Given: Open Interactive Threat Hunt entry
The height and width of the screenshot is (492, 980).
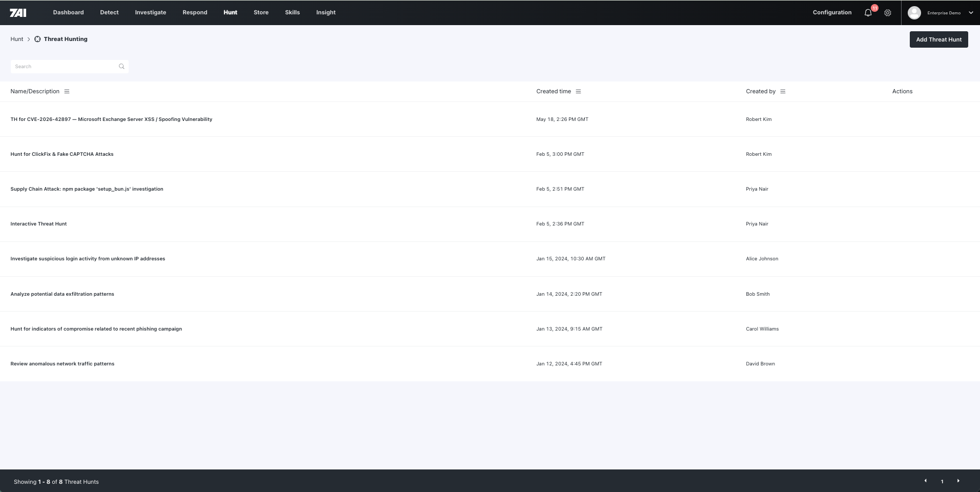Looking at the screenshot, I should [38, 224].
